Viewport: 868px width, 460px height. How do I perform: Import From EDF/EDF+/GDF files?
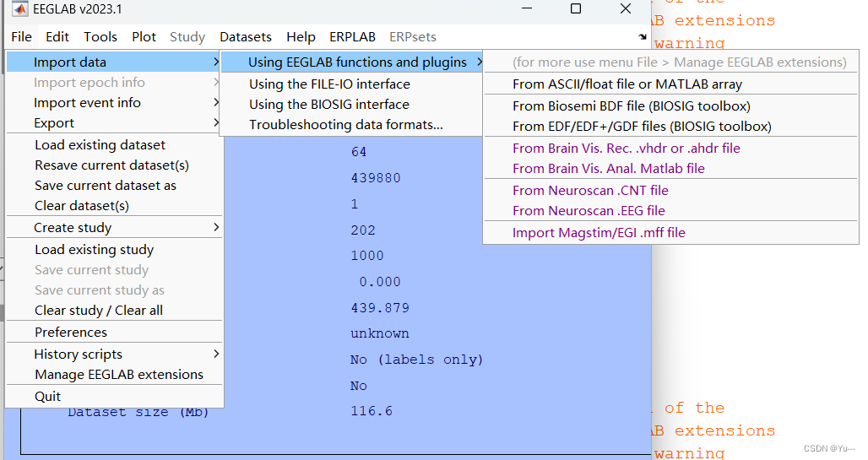click(671, 127)
